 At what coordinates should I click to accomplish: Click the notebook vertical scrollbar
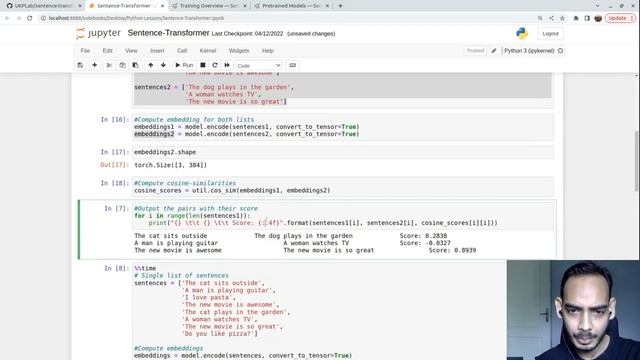pos(636,161)
